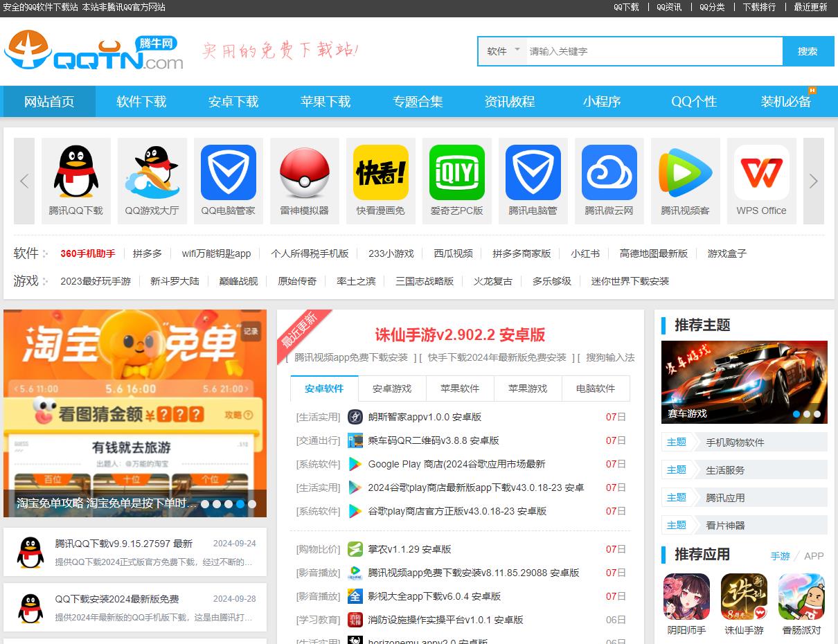Image resolution: width=838 pixels, height=644 pixels.
Task: Switch to the 苹果软件 tab
Action: point(460,388)
